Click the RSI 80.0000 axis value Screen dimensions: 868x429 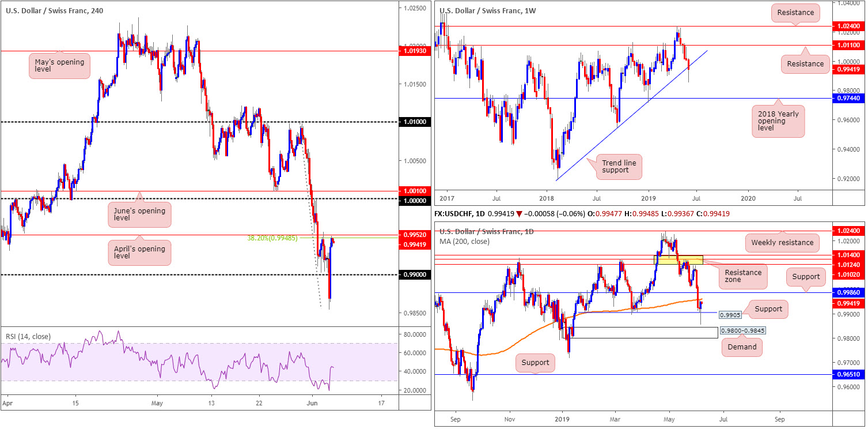(x=415, y=334)
